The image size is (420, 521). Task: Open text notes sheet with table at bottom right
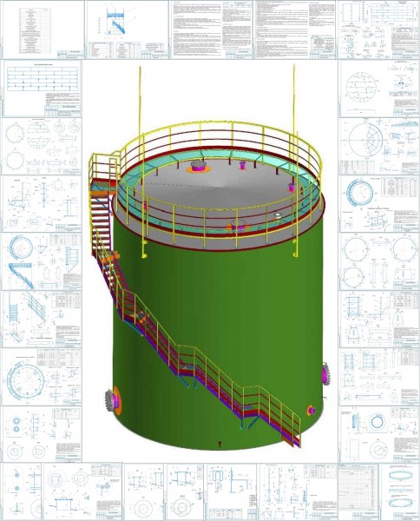295,30
